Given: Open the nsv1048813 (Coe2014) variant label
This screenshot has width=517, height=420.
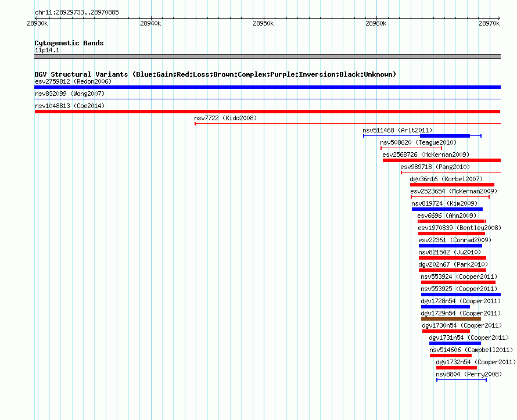Looking at the screenshot, I should (70, 106).
